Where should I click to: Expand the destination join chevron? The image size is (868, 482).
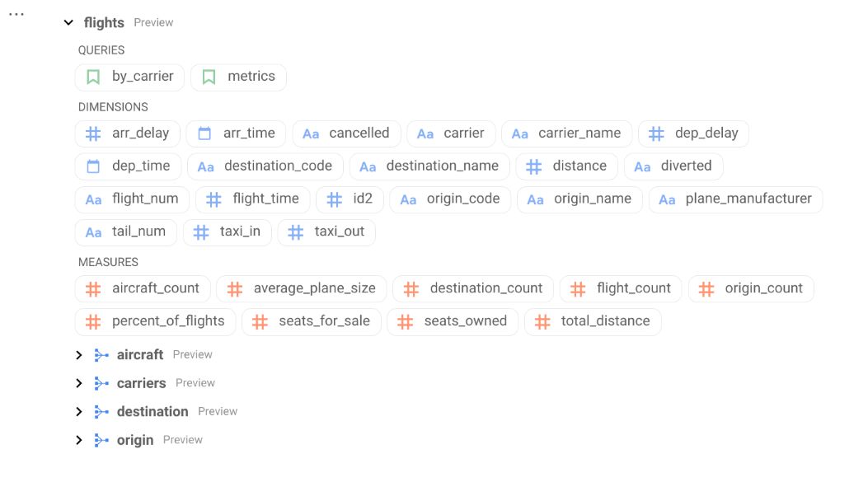point(79,412)
